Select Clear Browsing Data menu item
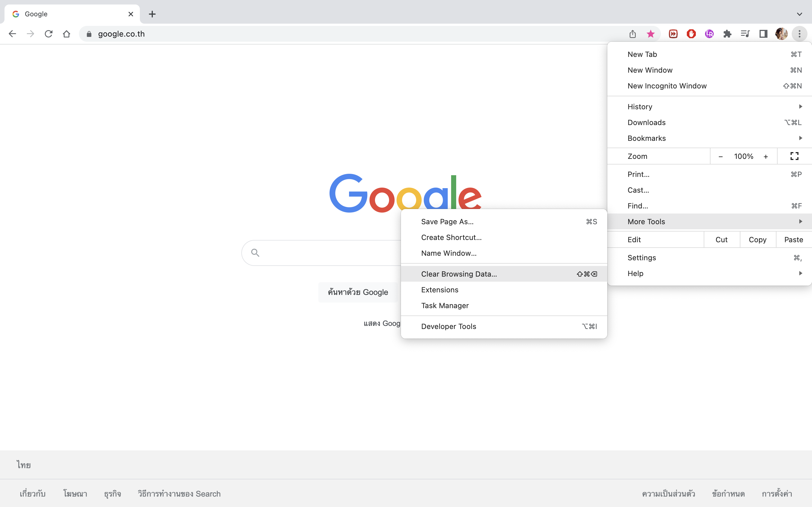812x507 pixels. pos(459,274)
